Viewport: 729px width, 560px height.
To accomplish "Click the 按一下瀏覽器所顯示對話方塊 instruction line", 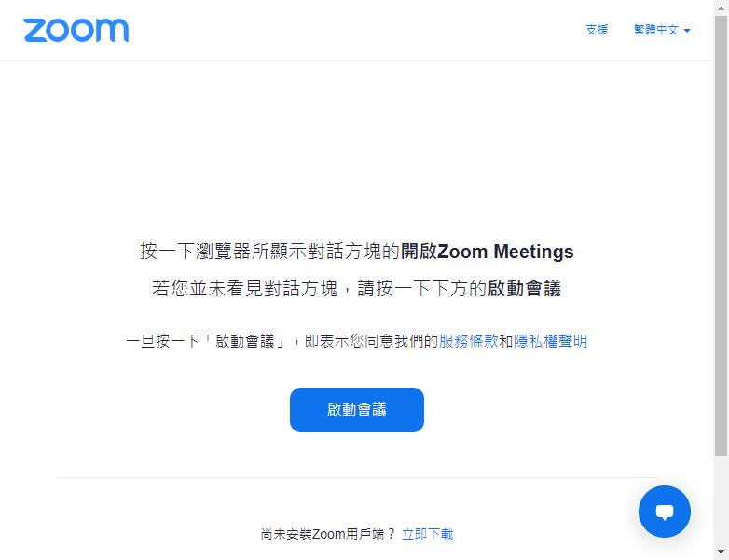I will 357,252.
